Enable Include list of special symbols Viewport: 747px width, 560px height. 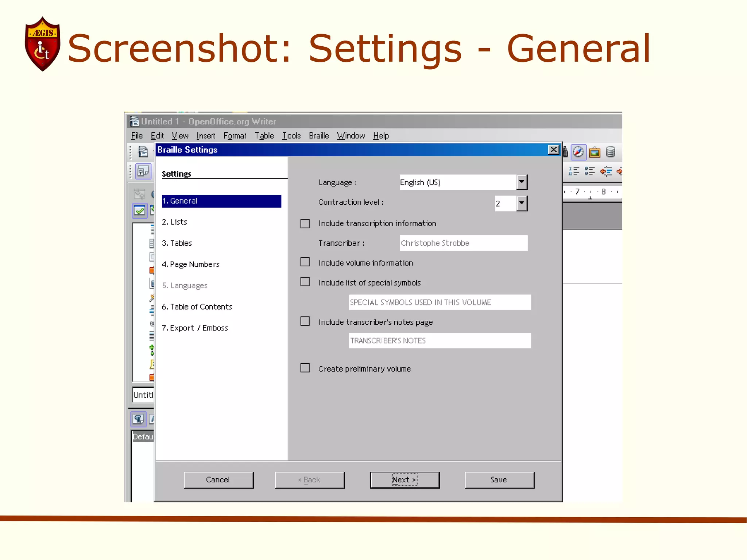coord(305,282)
